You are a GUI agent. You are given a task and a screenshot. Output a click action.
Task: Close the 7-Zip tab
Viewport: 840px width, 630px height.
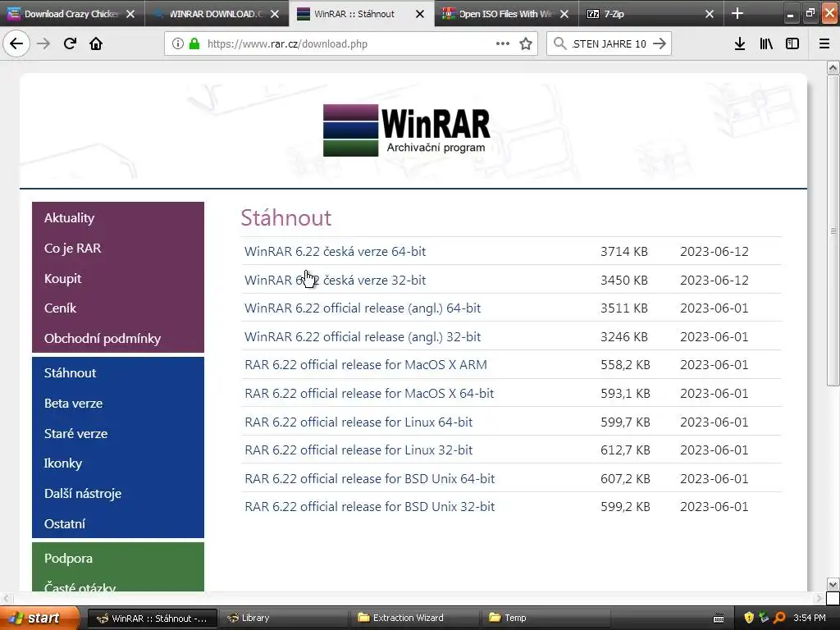pyautogui.click(x=710, y=14)
